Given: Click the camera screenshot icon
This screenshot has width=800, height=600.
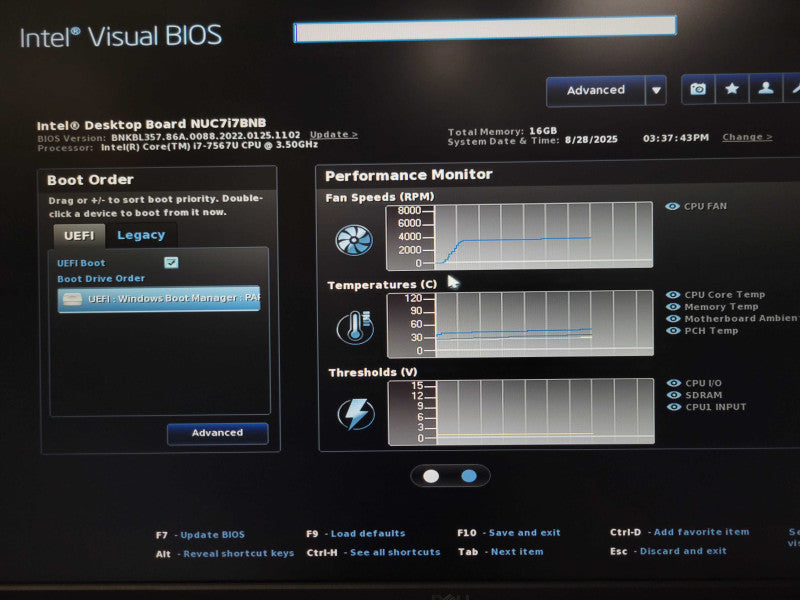Looking at the screenshot, I should click(x=698, y=89).
